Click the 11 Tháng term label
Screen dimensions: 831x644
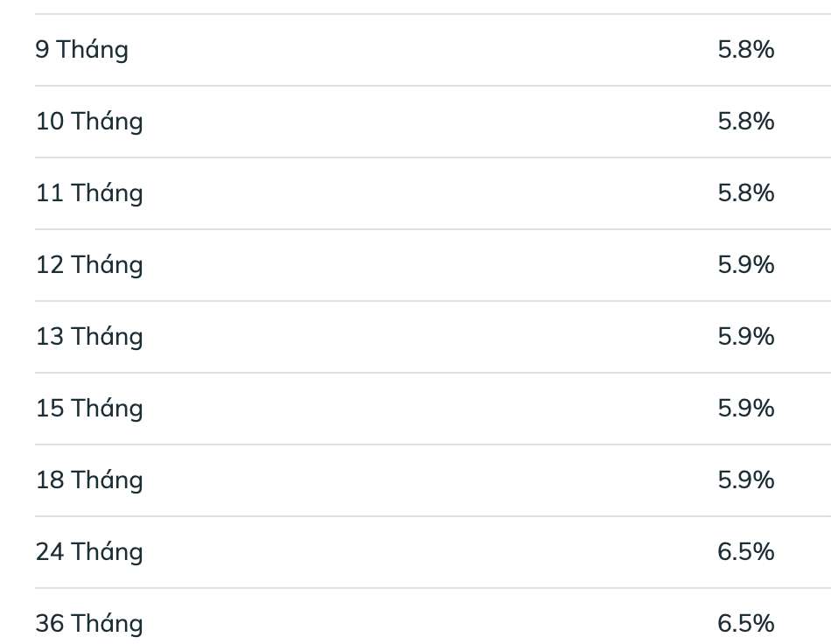click(x=89, y=193)
